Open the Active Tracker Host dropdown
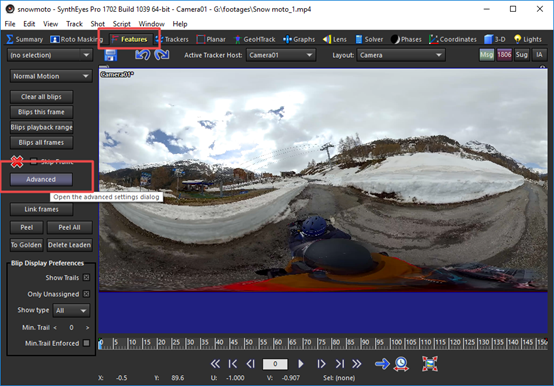Image resolution: width=554 pixels, height=386 pixels. click(x=280, y=55)
